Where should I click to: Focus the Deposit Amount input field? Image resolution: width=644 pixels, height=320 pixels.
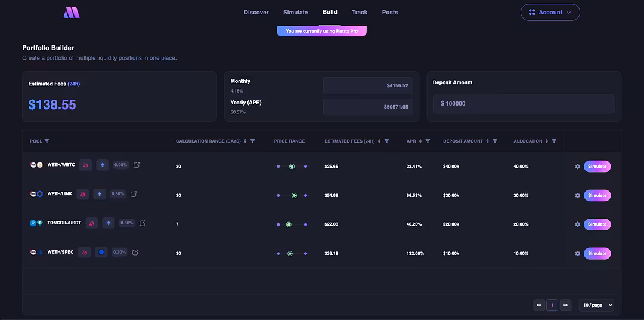(524, 104)
